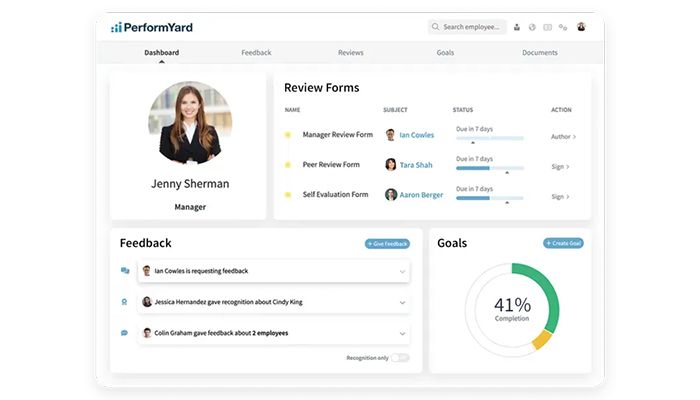
Task: Click the PerformYard logo
Action: click(x=150, y=27)
